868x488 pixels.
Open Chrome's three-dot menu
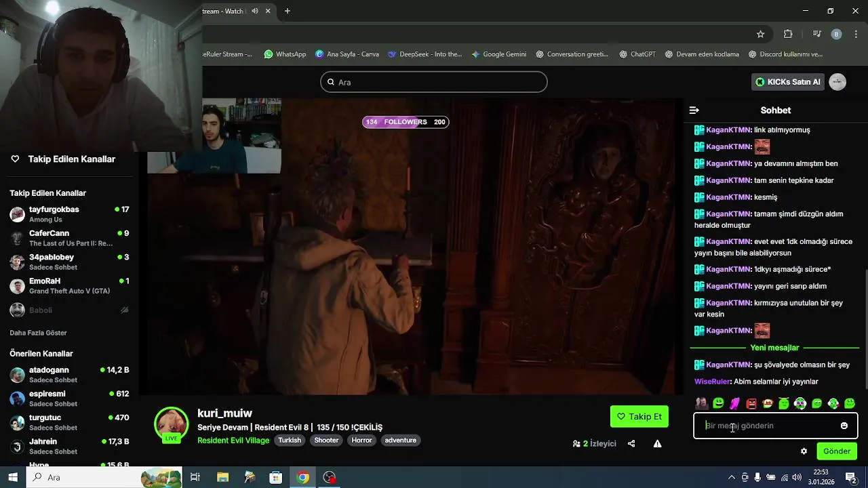point(857,34)
